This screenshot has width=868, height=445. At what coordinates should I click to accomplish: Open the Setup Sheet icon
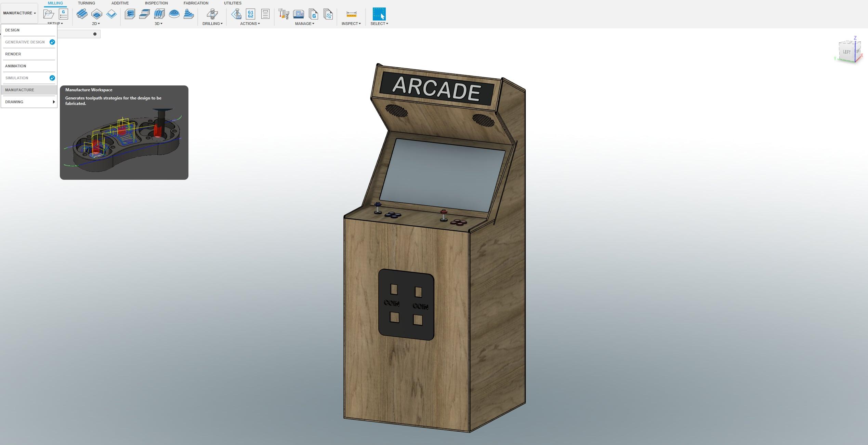265,14
